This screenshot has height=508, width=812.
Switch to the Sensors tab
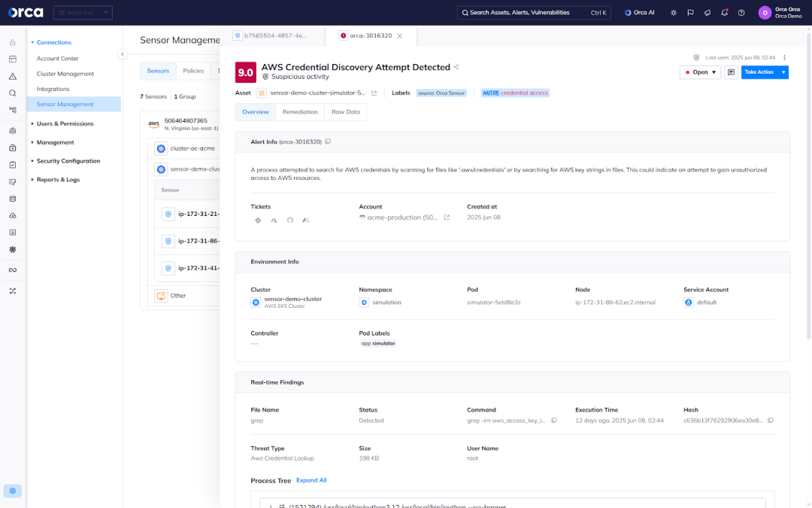(x=158, y=71)
